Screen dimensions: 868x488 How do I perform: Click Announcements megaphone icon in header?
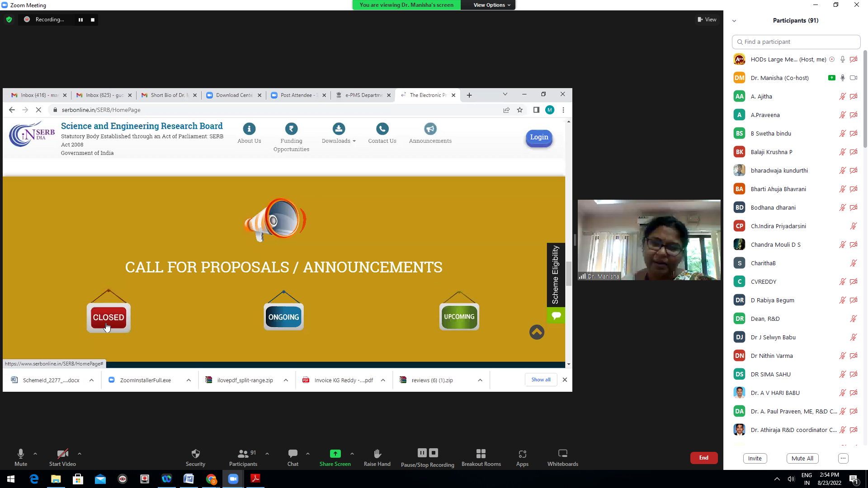tap(430, 129)
